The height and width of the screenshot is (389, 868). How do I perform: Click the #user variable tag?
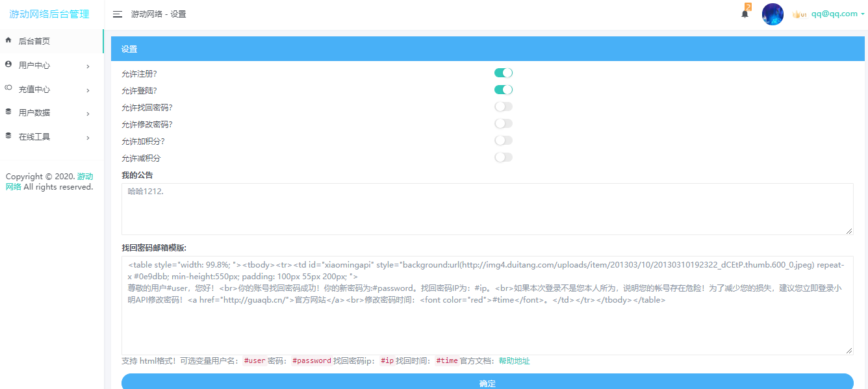click(x=255, y=361)
